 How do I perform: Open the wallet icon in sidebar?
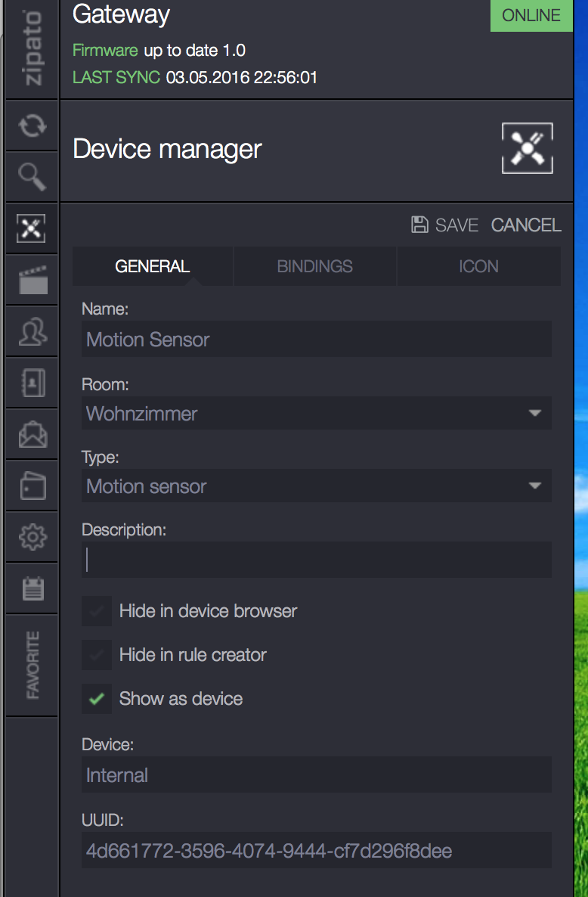(x=32, y=486)
